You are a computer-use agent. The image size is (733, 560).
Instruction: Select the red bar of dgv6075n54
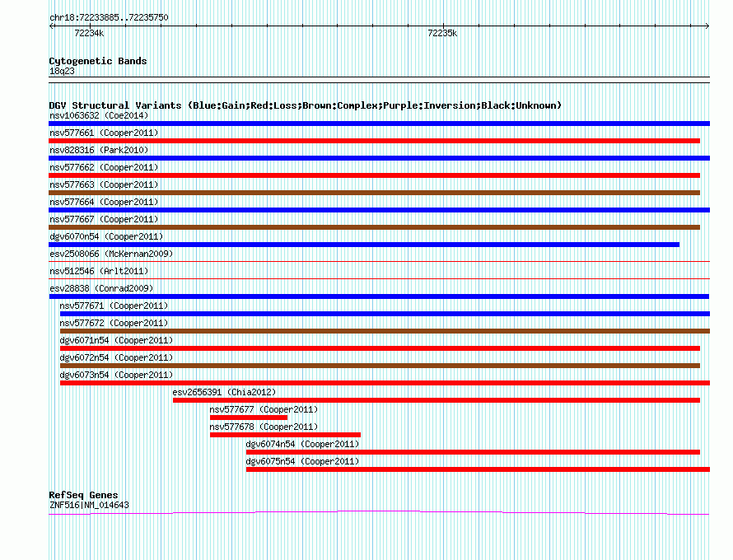point(478,469)
